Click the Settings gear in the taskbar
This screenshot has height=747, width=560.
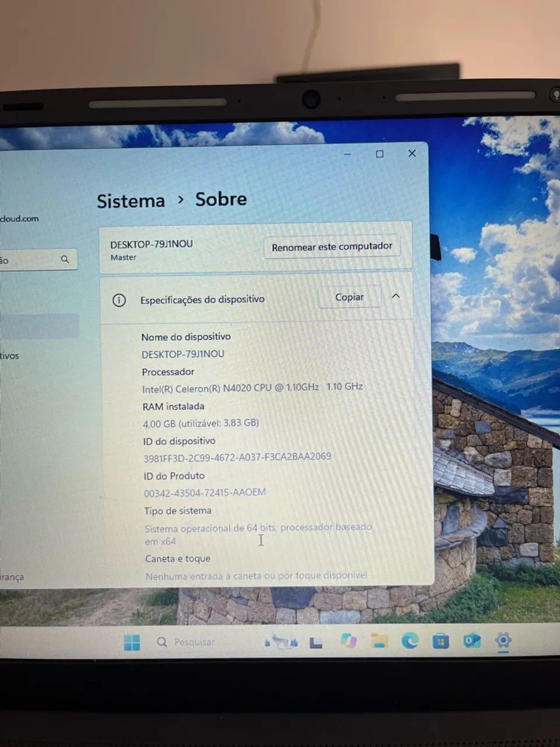pyautogui.click(x=503, y=640)
